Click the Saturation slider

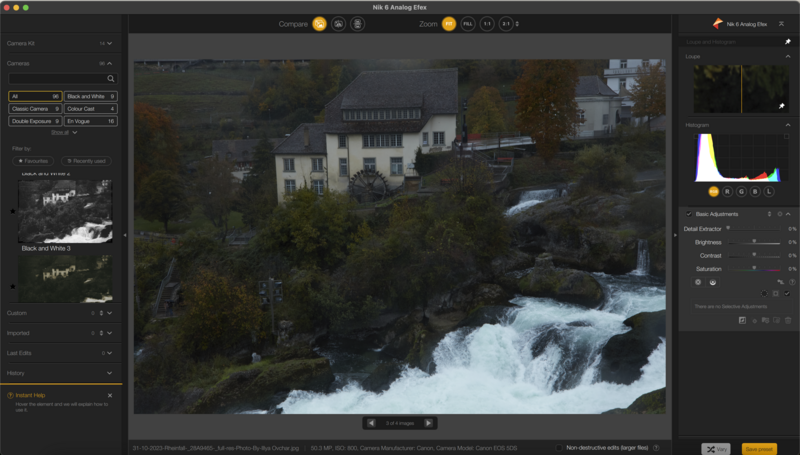click(x=754, y=269)
